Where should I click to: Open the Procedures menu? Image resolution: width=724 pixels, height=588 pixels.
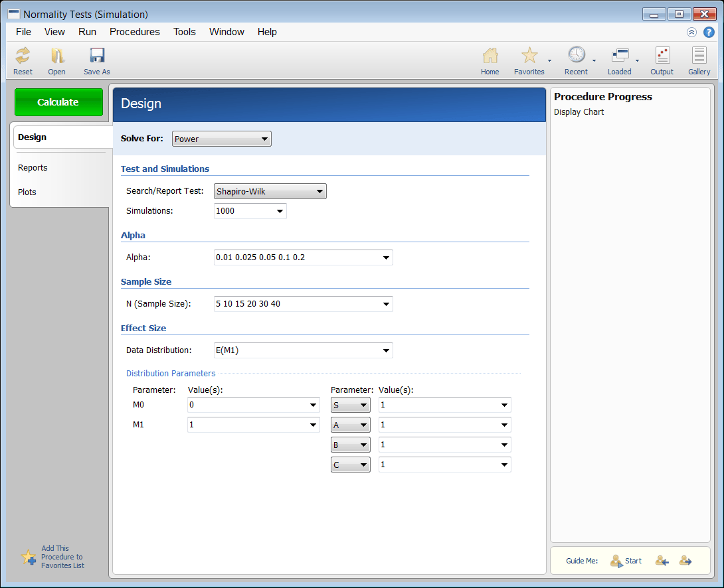134,32
